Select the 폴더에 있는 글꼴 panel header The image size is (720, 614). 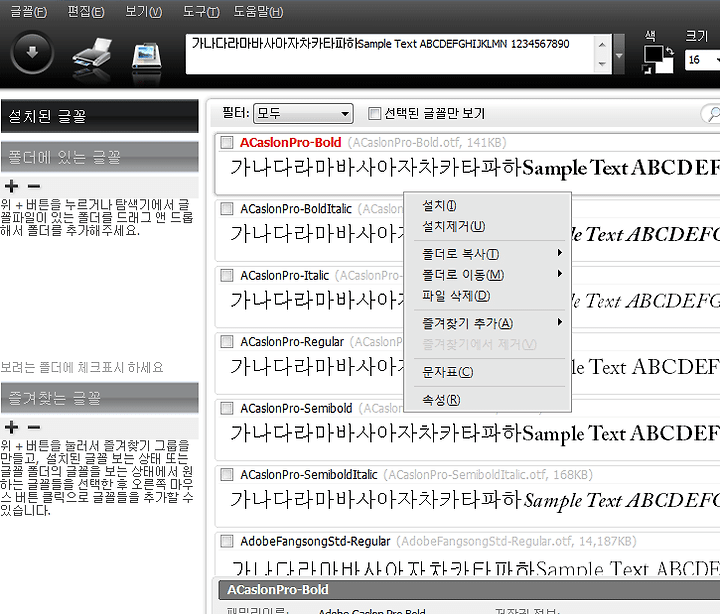[100, 157]
